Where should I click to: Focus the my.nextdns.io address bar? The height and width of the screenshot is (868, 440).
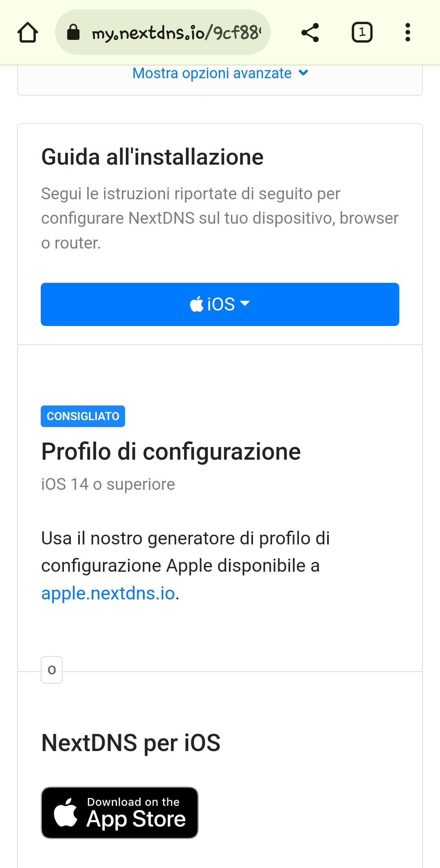[x=175, y=33]
